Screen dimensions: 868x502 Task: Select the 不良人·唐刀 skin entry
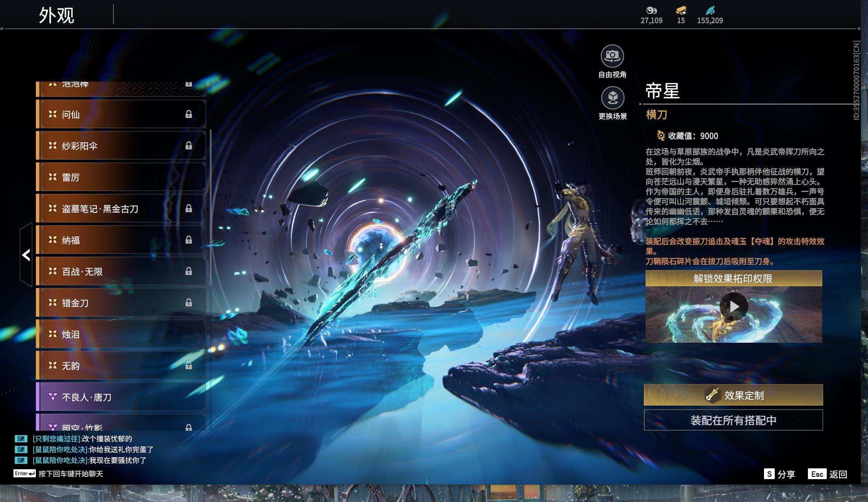point(121,397)
